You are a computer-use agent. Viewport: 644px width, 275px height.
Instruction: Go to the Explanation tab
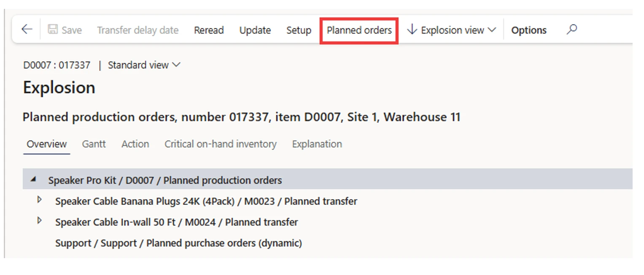tap(317, 144)
